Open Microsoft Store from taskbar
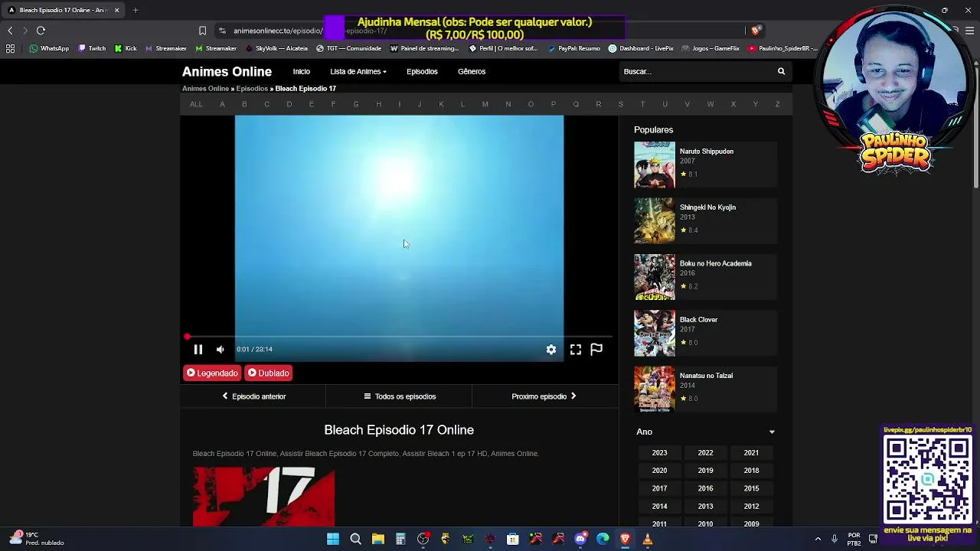The height and width of the screenshot is (551, 980). pyautogui.click(x=513, y=540)
